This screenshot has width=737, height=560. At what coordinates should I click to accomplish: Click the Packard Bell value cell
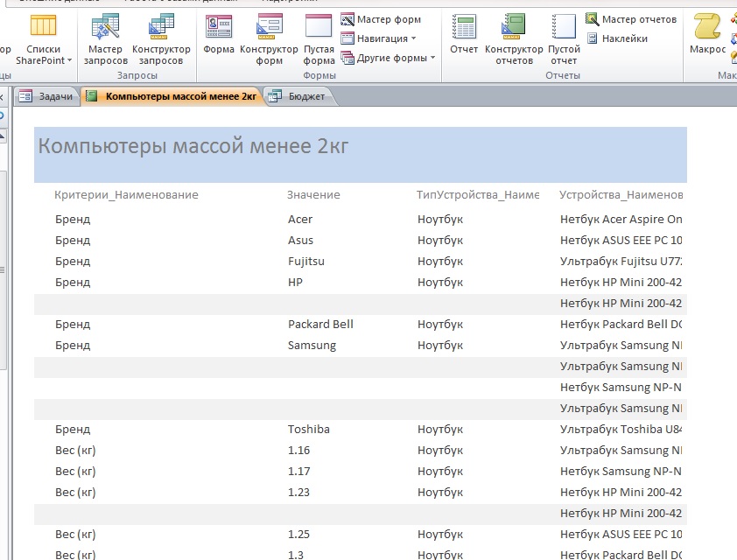click(x=320, y=324)
